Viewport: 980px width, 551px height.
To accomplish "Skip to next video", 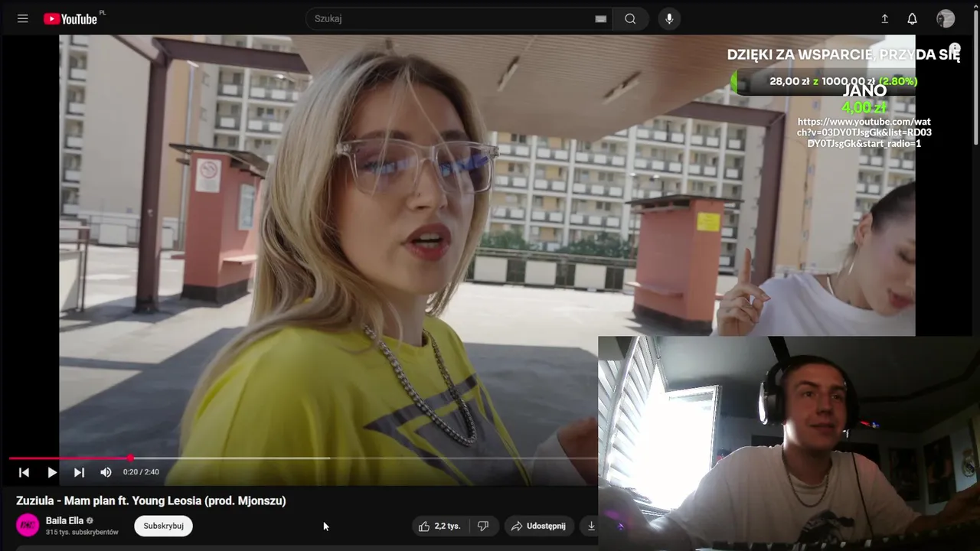I will [79, 472].
